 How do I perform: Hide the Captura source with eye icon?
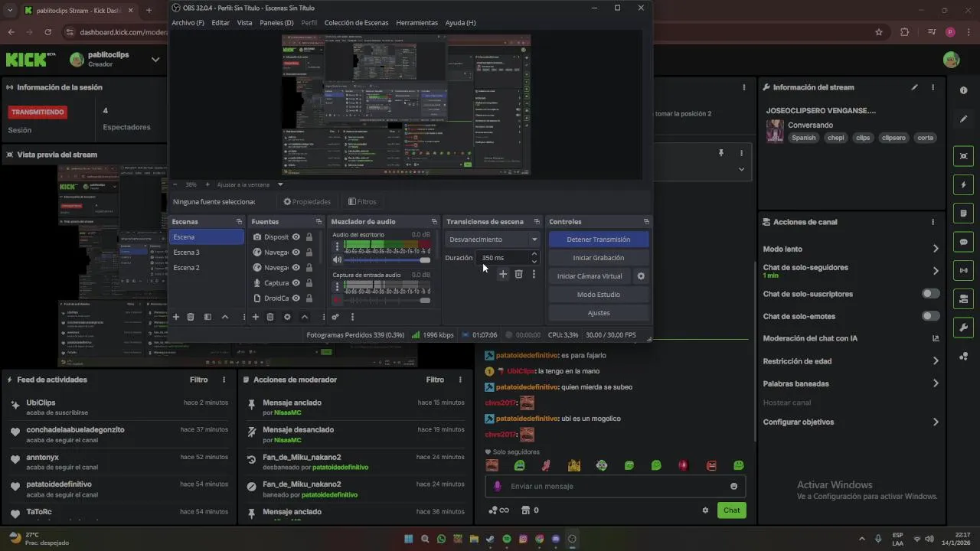[x=296, y=283]
